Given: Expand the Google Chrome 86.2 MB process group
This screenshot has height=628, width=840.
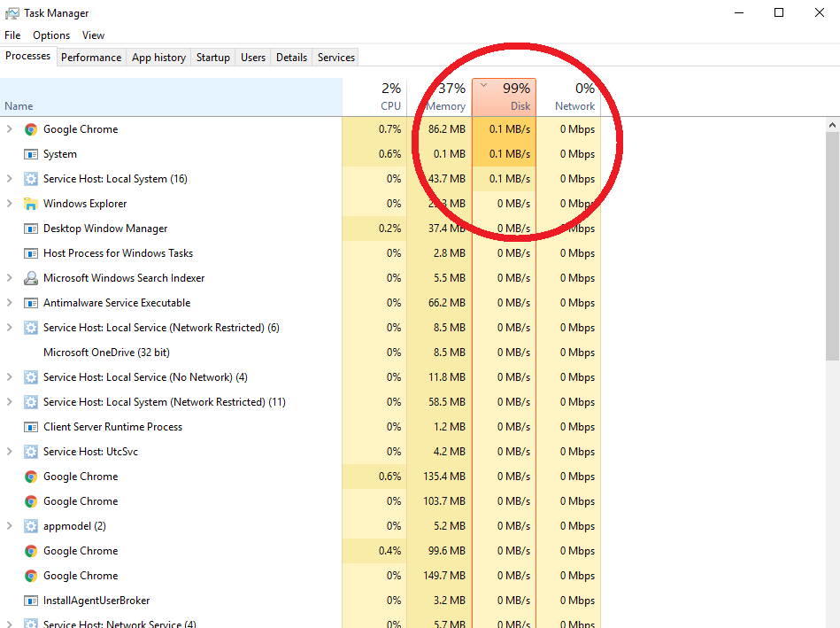Looking at the screenshot, I should tap(9, 129).
